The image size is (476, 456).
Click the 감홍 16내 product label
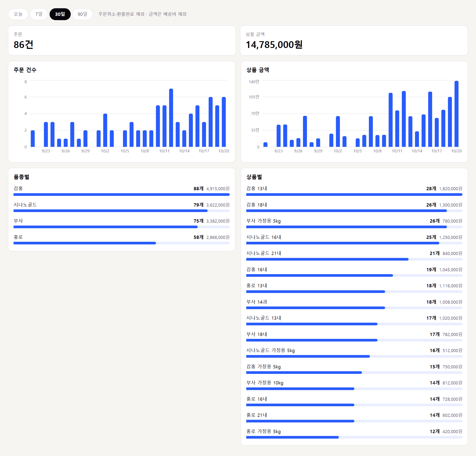[x=257, y=269]
